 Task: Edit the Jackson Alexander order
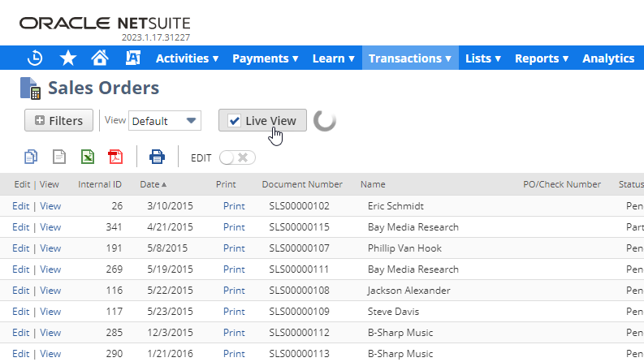click(20, 291)
